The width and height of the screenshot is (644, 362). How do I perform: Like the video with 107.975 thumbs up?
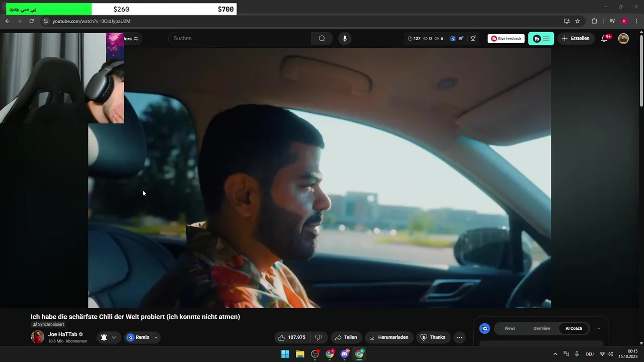point(292,337)
